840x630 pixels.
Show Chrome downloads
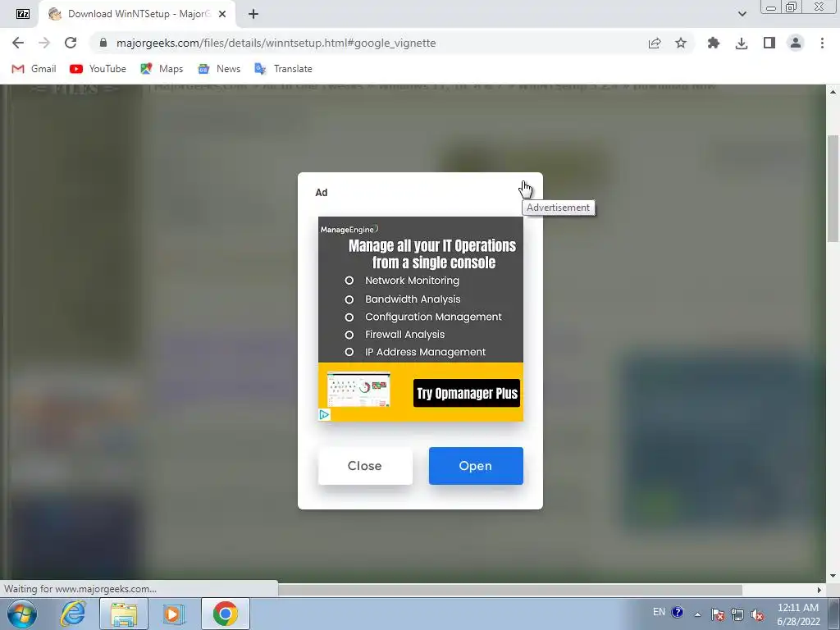[x=742, y=43]
